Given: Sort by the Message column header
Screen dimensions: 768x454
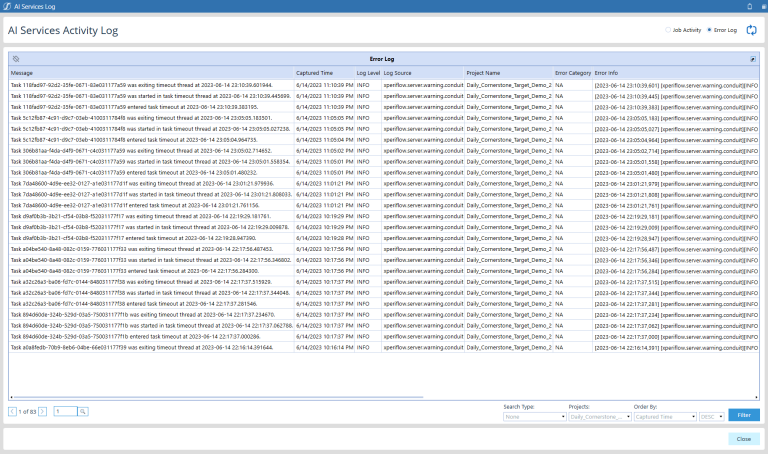Looking at the screenshot, I should tap(151, 73).
